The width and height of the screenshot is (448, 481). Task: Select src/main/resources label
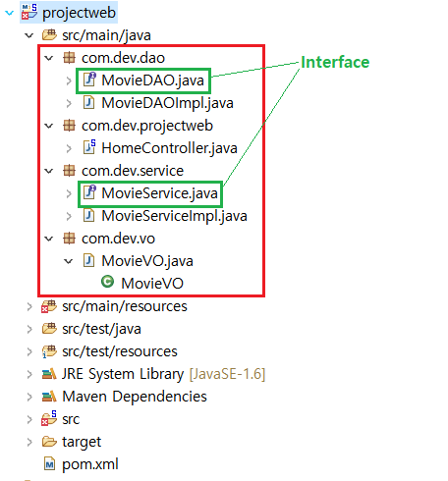[x=125, y=306]
